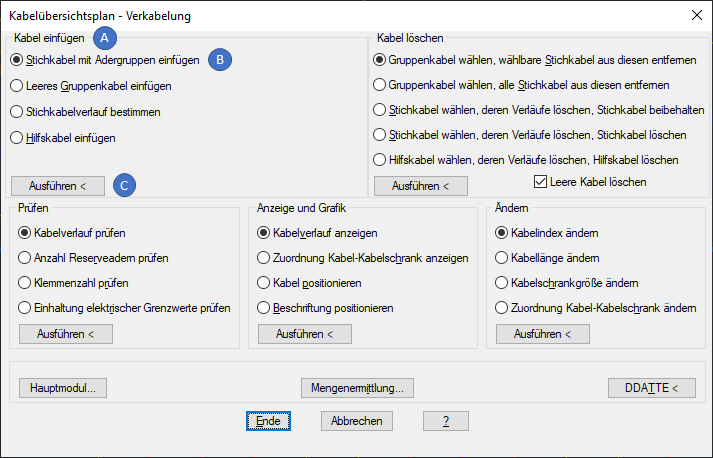Close the Kabelübersichtsplan dialog window
This screenshot has width=713, height=458.
pyautogui.click(x=697, y=15)
